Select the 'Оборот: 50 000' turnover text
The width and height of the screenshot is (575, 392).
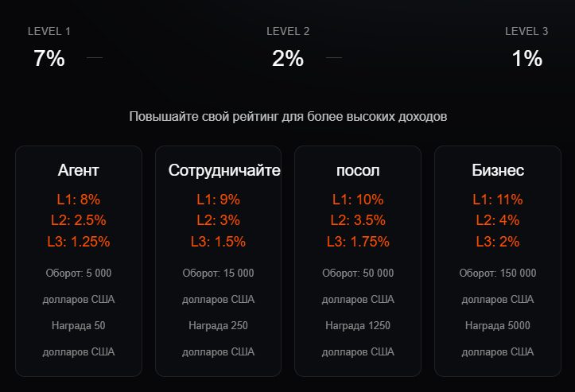click(x=358, y=274)
